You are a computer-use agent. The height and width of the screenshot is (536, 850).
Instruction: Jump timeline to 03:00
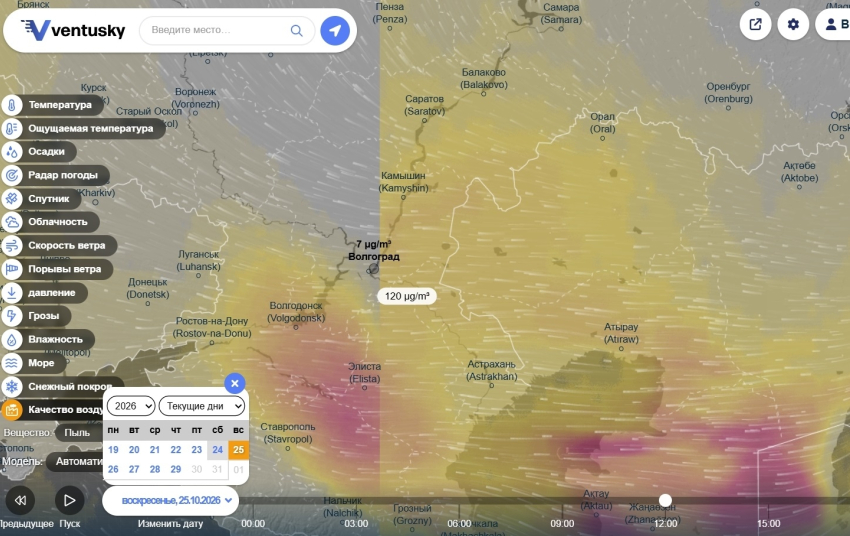(356, 524)
